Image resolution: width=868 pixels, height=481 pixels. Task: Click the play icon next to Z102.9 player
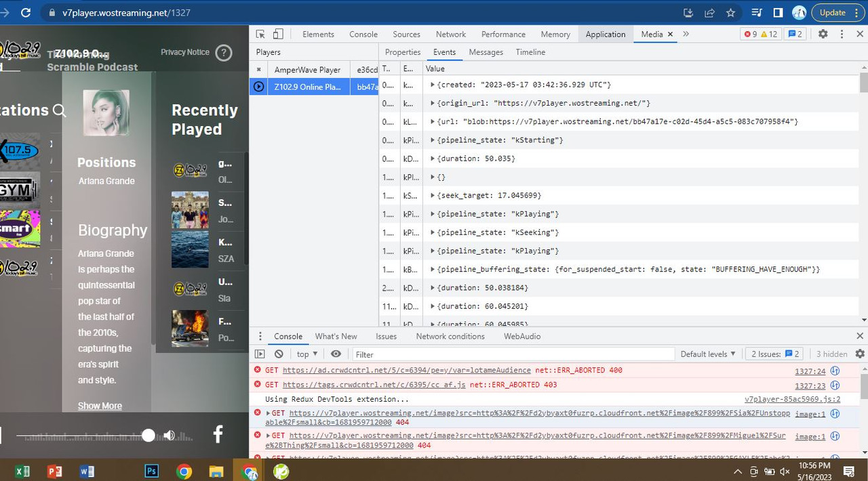pos(258,87)
